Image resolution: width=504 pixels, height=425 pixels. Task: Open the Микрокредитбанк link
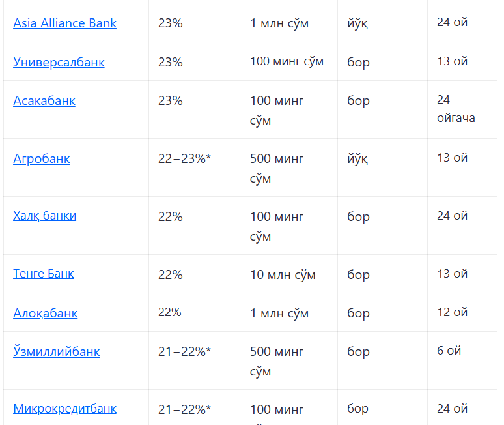(64, 409)
